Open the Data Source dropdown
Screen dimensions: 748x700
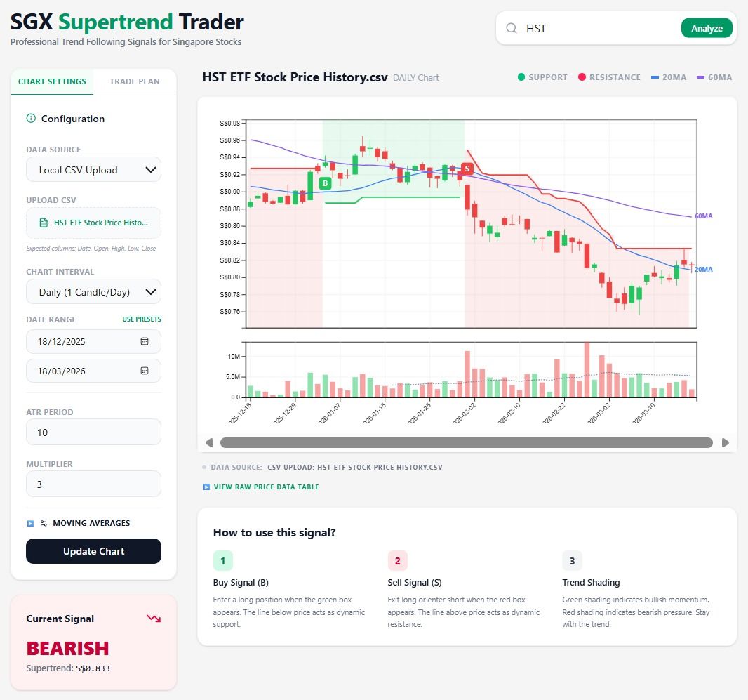(93, 170)
